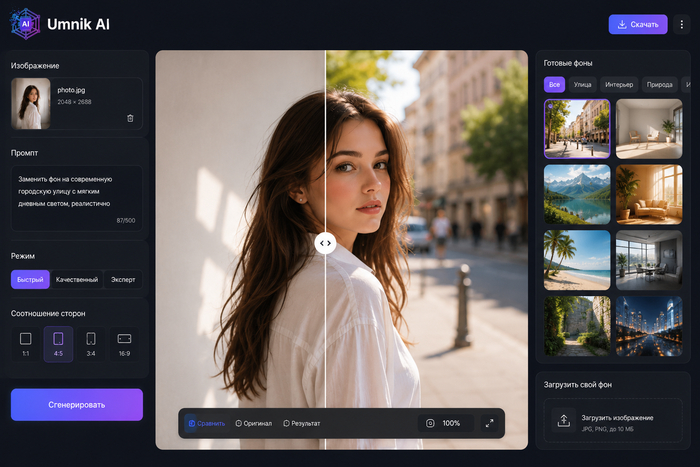
Task: Delete the uploaded photo.jpg with trash icon
Action: tap(130, 118)
